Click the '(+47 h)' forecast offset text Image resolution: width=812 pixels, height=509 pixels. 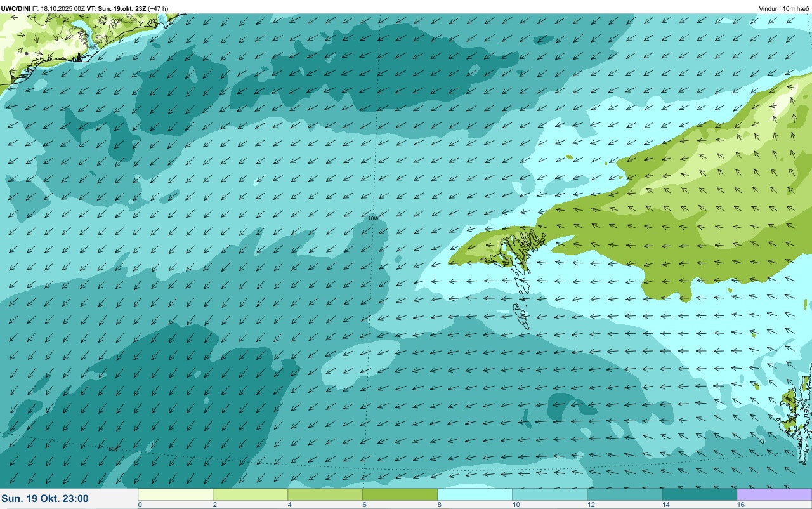pyautogui.click(x=158, y=9)
